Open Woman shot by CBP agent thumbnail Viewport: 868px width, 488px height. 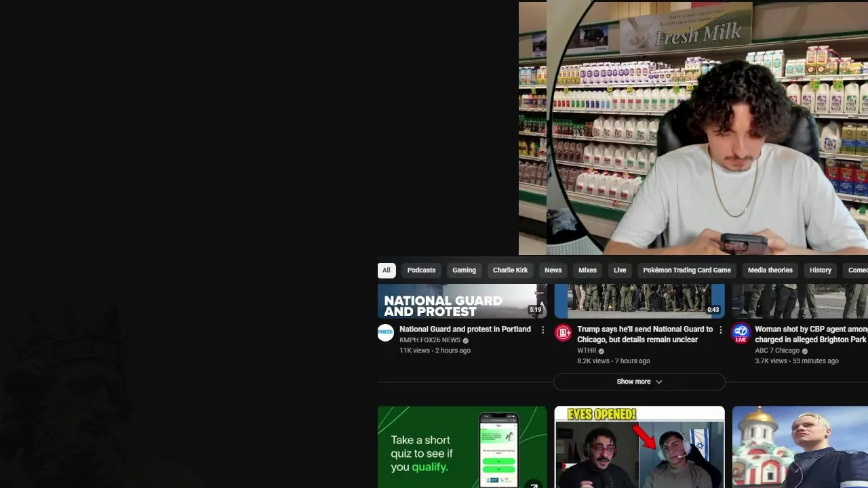pos(800,301)
